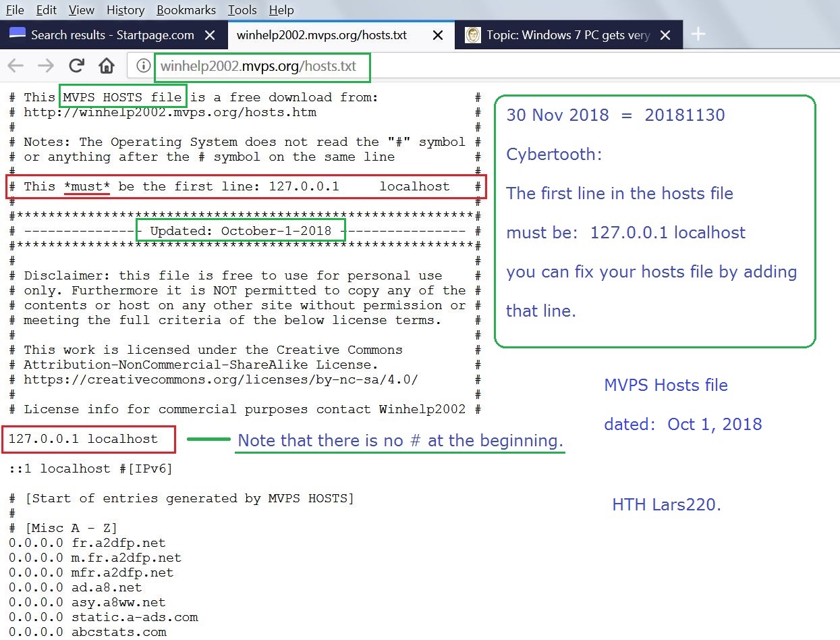Click the 127.0.0.1 localhost entry line
The height and width of the screenshot is (640, 840).
coord(83,439)
